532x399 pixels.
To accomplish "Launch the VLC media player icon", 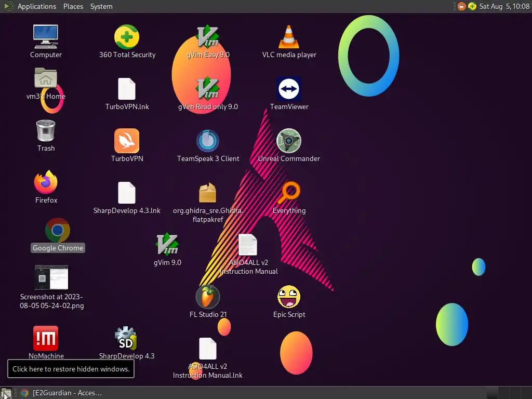I will [x=289, y=37].
